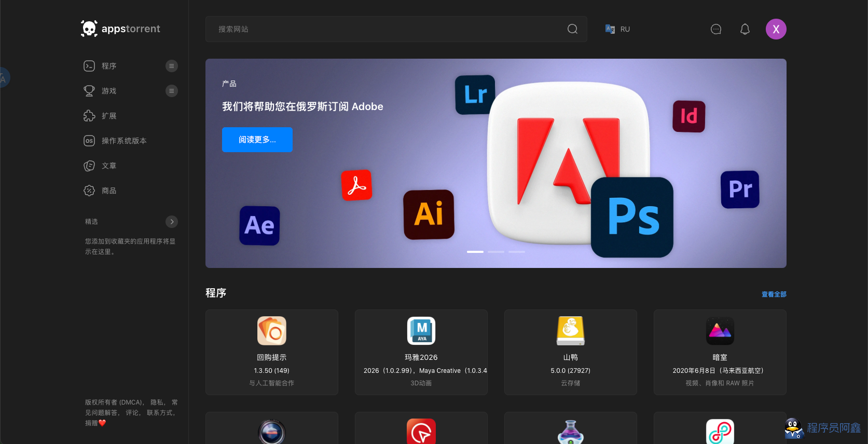
Task: Click the After Effects Ae icon in banner
Action: (x=259, y=225)
